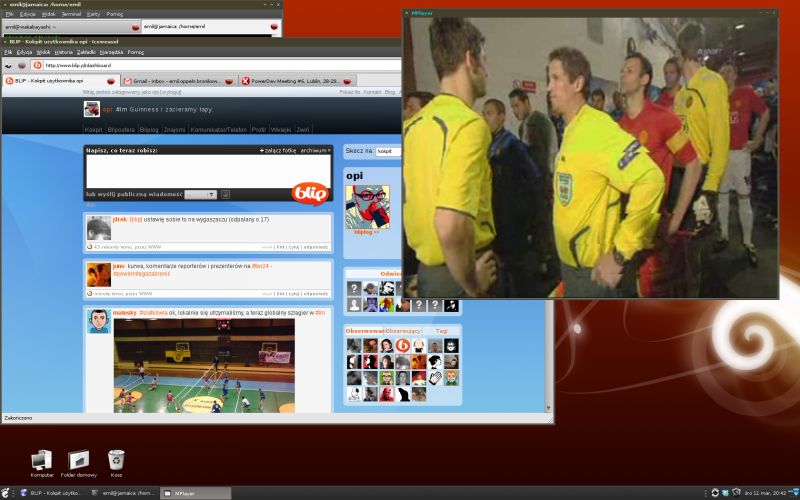Close the BLIP Kokpit browser tab
Viewport: 800px width, 500px height.
tap(111, 81)
